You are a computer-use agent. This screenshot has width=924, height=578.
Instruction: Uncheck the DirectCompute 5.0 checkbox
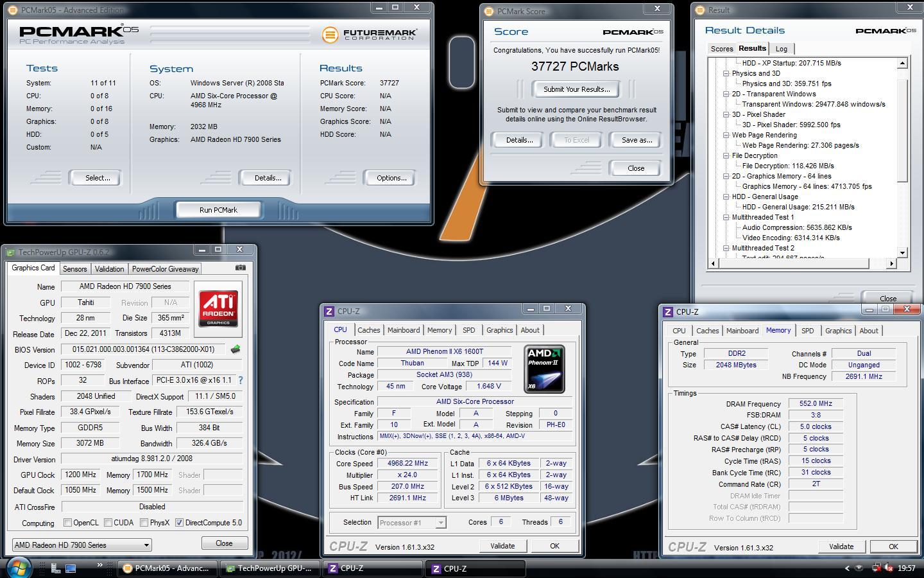pos(179,523)
